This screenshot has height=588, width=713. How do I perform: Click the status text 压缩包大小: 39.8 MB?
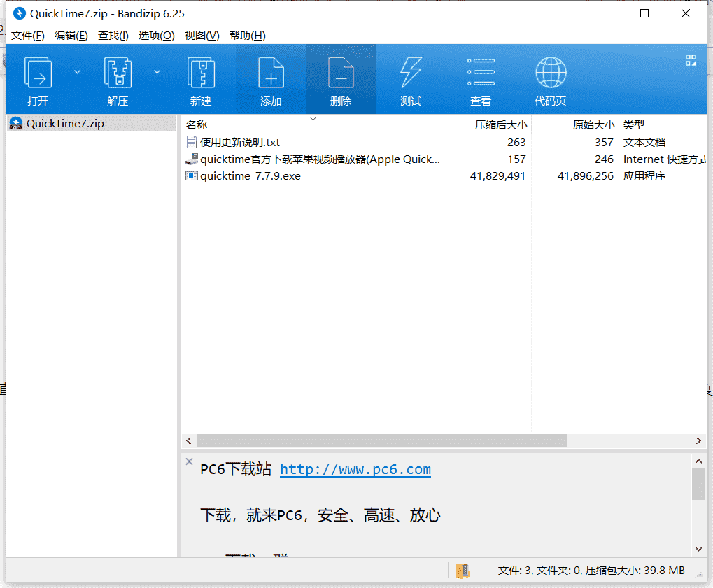(635, 571)
